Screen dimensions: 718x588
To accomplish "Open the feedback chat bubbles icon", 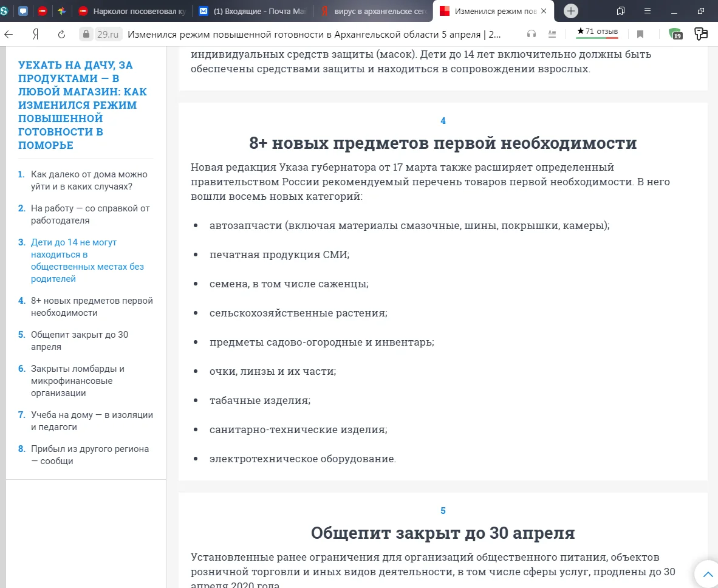I will [701, 34].
